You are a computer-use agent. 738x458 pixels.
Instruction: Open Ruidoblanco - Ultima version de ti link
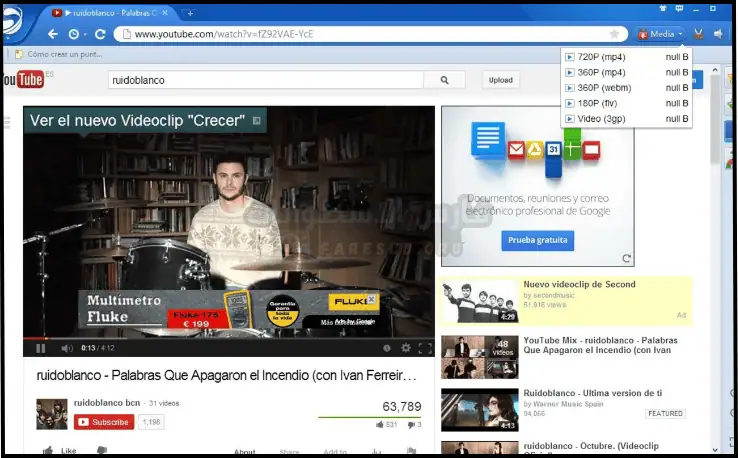(593, 393)
